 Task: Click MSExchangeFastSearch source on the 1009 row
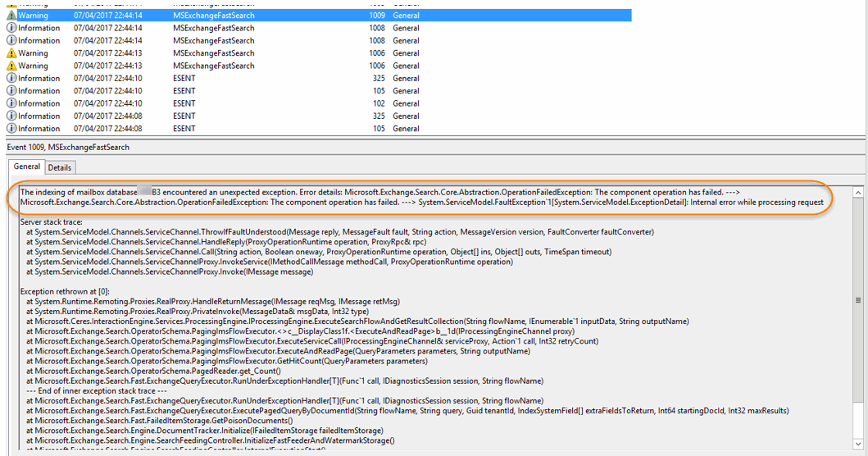214,16
